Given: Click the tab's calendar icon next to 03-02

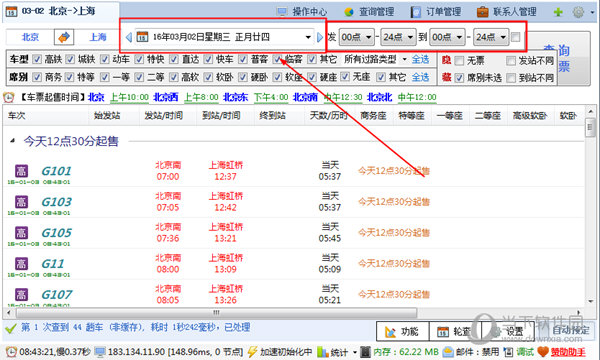Looking at the screenshot, I should tap(11, 11).
